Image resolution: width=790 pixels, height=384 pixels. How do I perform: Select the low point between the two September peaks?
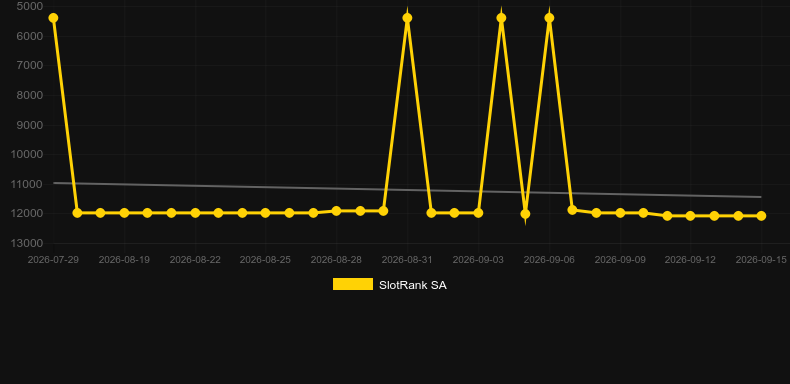click(x=525, y=214)
